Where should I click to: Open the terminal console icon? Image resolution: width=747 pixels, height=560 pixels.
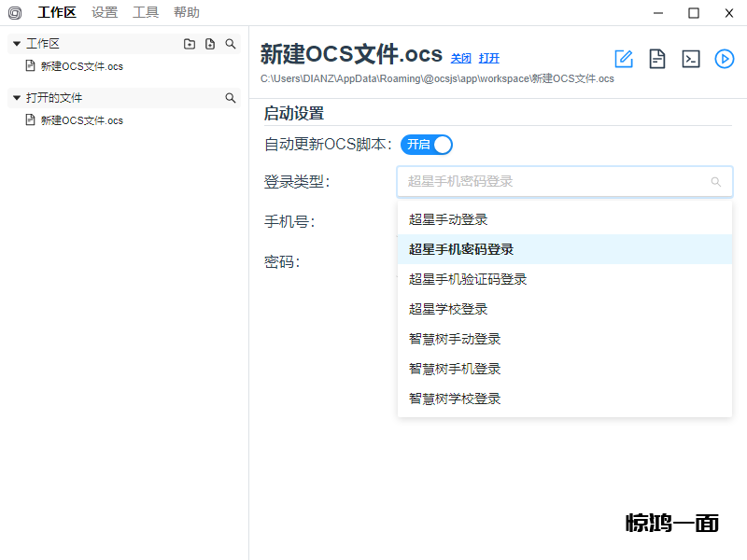coord(691,59)
